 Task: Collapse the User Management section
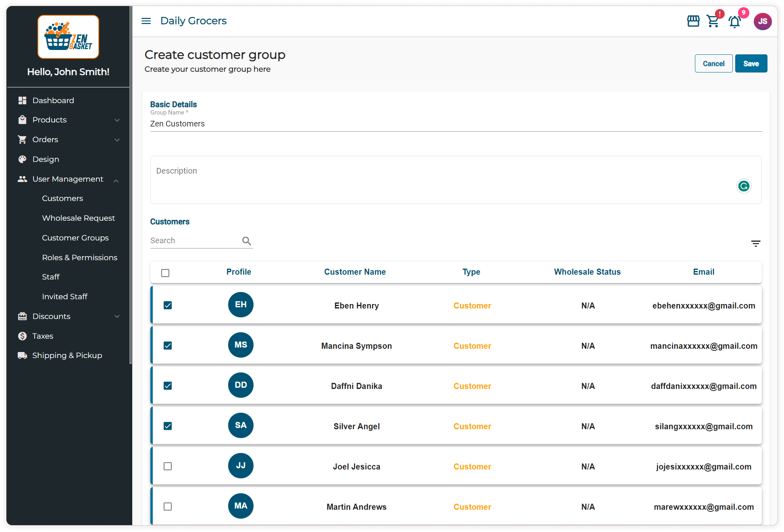[x=69, y=179]
